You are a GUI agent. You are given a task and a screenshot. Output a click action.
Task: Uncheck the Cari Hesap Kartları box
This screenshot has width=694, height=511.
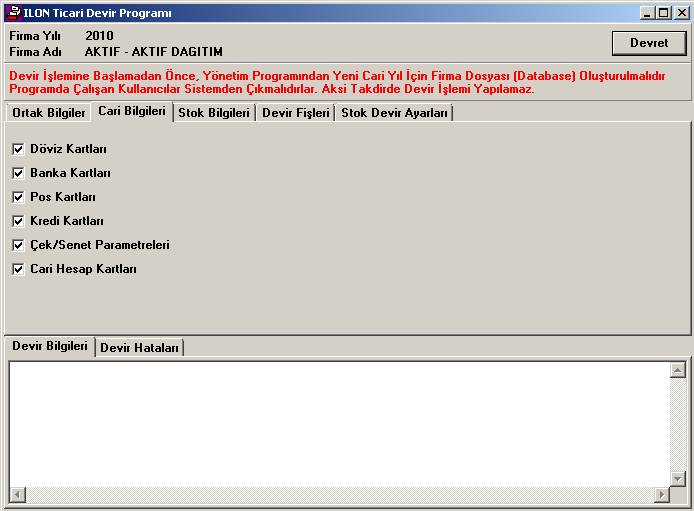coord(18,269)
